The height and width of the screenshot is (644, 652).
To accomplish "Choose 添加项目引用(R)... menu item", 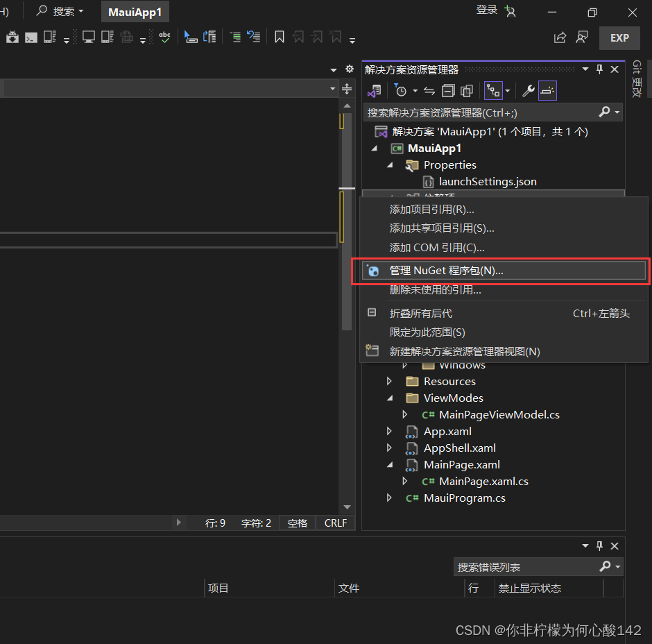I will [504, 210].
